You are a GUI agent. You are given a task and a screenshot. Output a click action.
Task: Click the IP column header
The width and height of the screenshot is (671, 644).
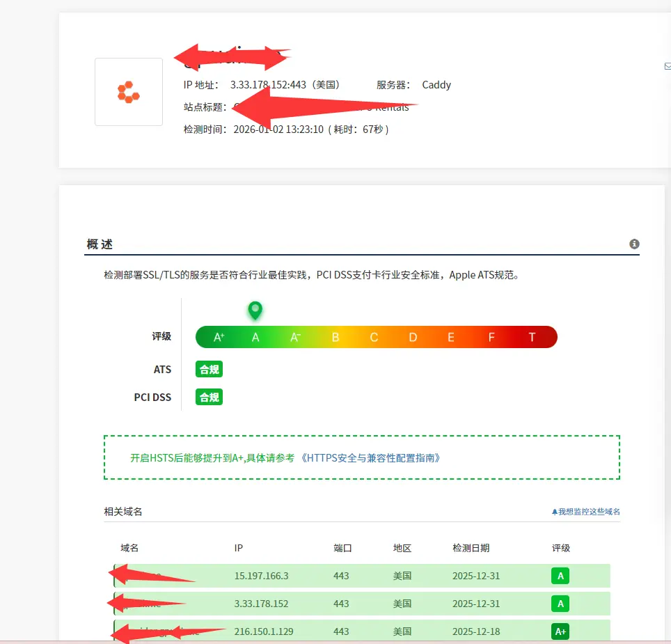click(238, 548)
